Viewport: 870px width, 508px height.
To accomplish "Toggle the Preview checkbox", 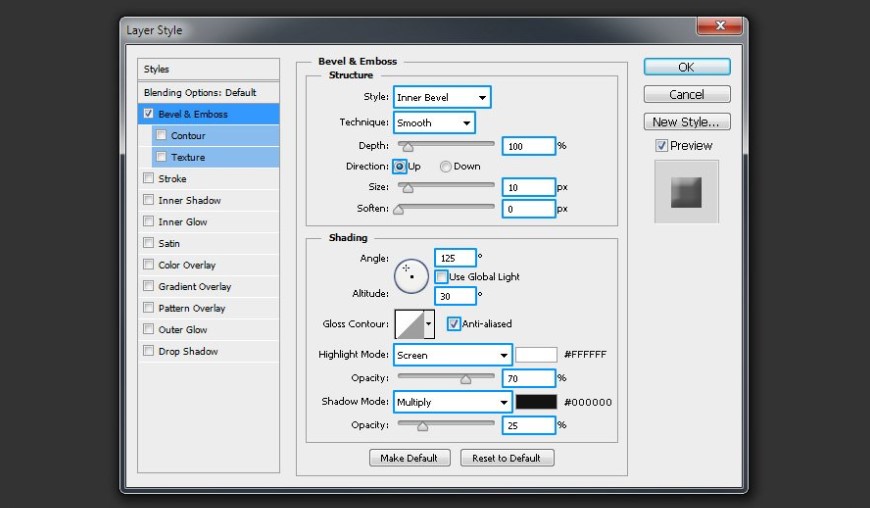I will [x=661, y=146].
